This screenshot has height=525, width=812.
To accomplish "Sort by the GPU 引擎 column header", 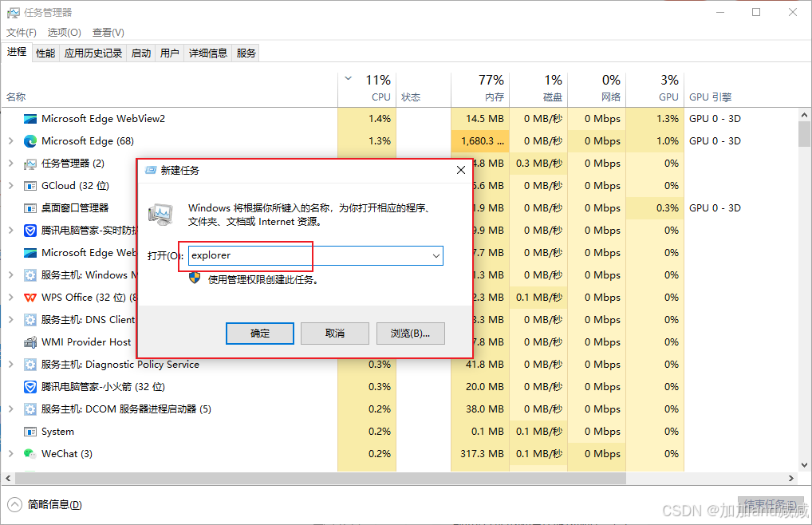I will pyautogui.click(x=741, y=89).
